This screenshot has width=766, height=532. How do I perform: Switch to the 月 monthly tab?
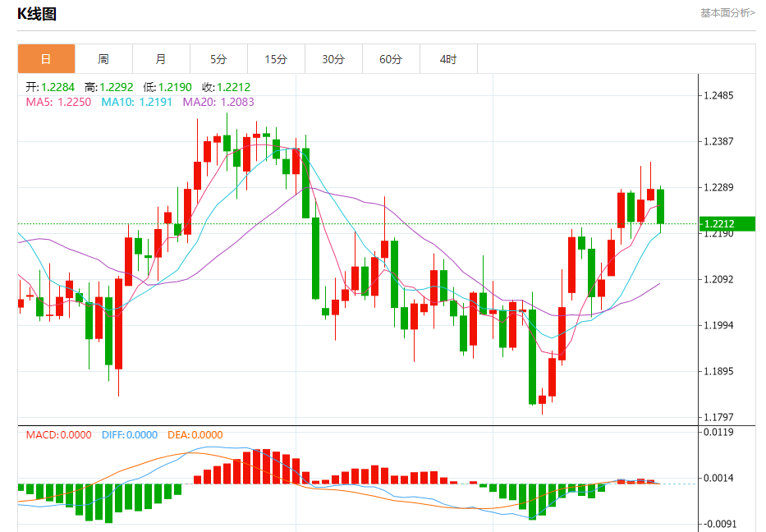pos(161,59)
